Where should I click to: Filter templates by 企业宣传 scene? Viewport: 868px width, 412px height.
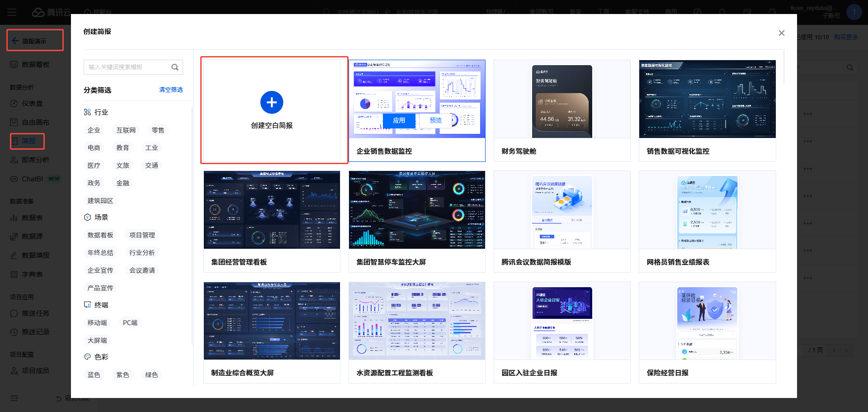(x=100, y=270)
